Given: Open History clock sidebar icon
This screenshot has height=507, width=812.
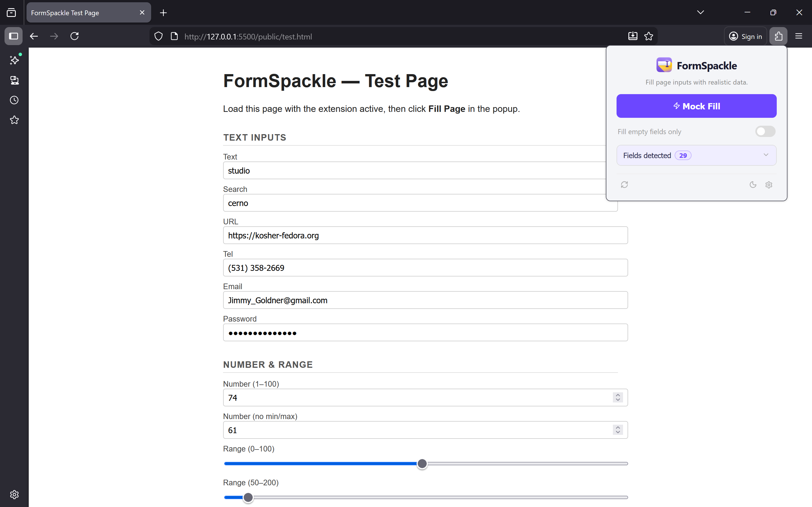Looking at the screenshot, I should 14,100.
